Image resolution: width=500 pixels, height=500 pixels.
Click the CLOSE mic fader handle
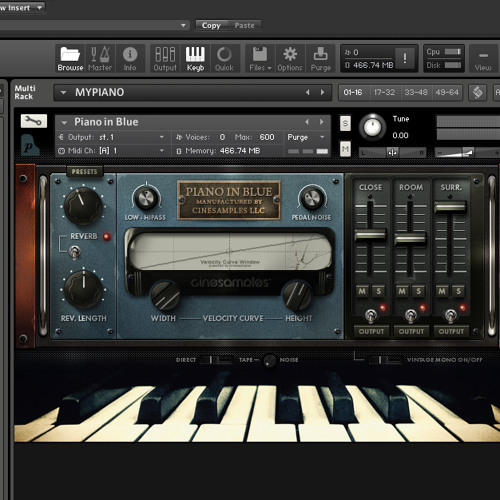click(x=370, y=235)
